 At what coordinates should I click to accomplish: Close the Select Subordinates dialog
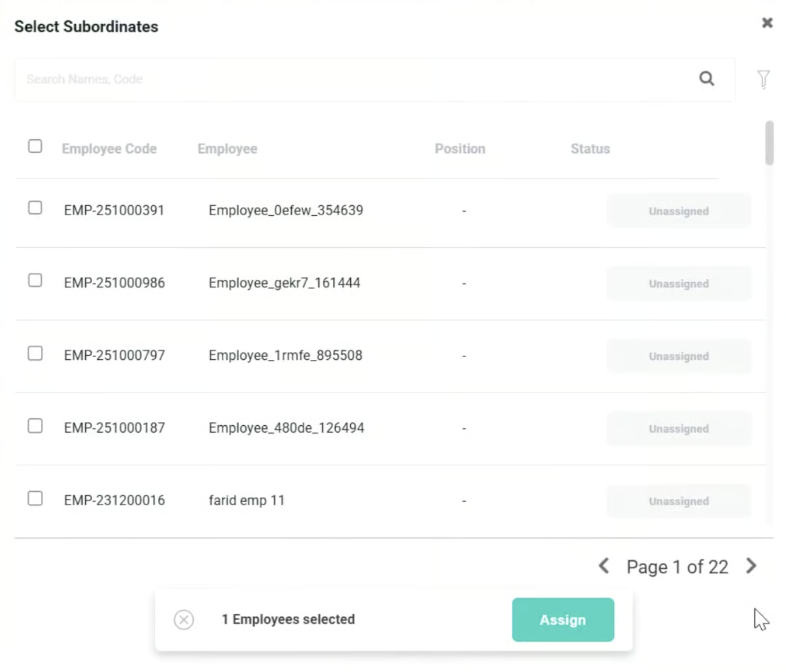767,23
